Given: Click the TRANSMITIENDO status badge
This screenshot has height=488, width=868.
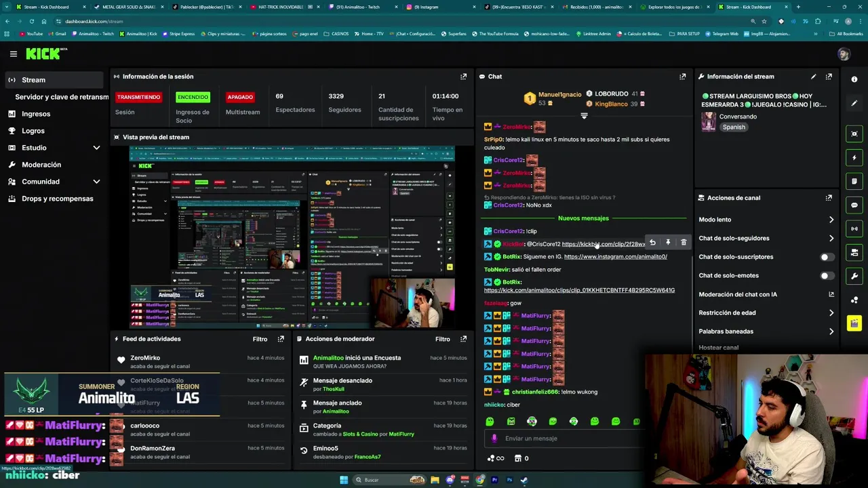Looking at the screenshot, I should click(138, 97).
